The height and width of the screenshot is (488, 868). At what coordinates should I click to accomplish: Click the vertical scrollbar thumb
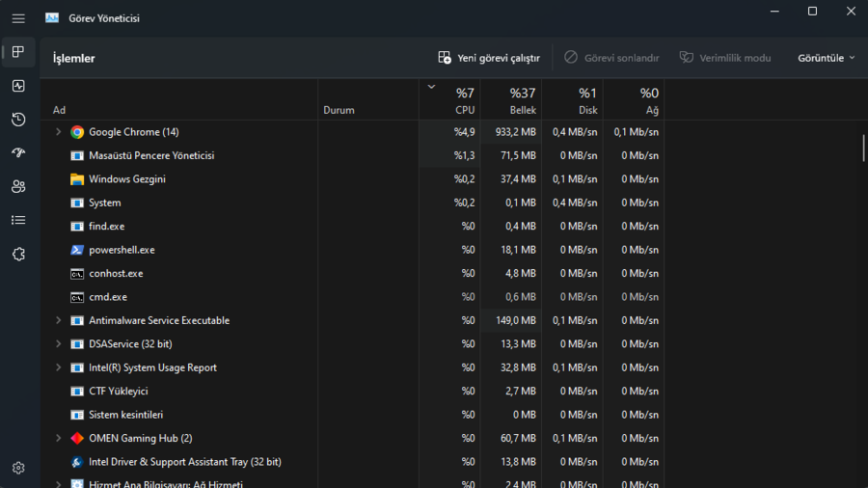863,148
